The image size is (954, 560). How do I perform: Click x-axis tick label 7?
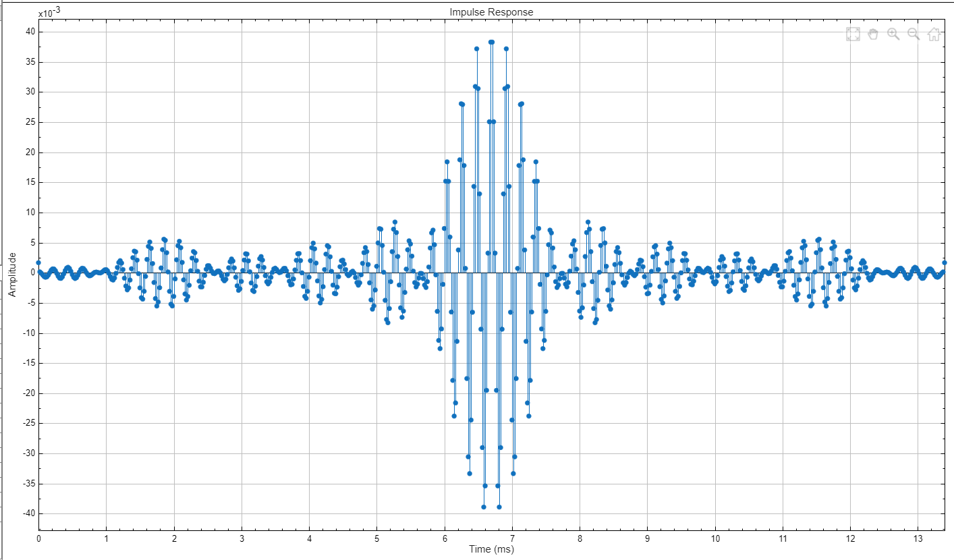(x=512, y=538)
